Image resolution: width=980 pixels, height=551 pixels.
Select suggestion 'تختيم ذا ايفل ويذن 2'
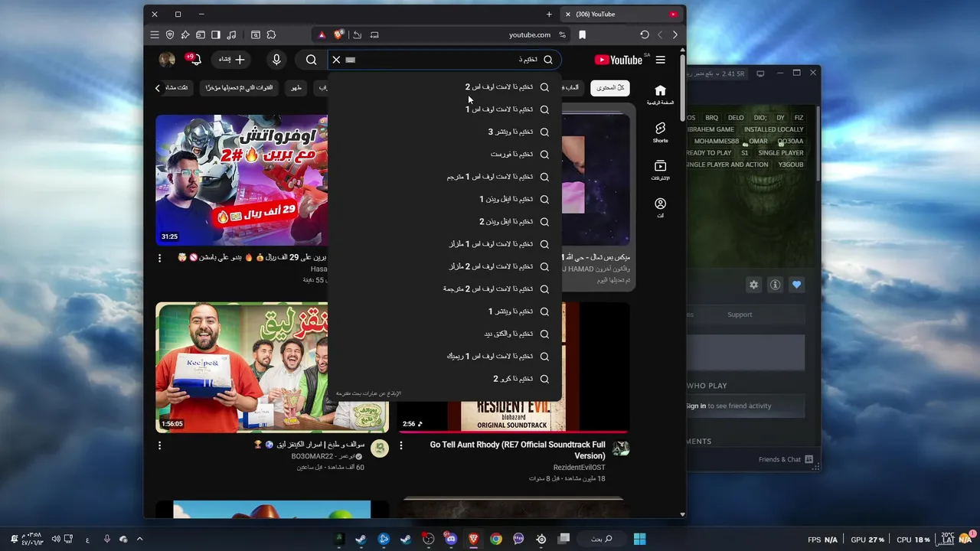click(445, 222)
